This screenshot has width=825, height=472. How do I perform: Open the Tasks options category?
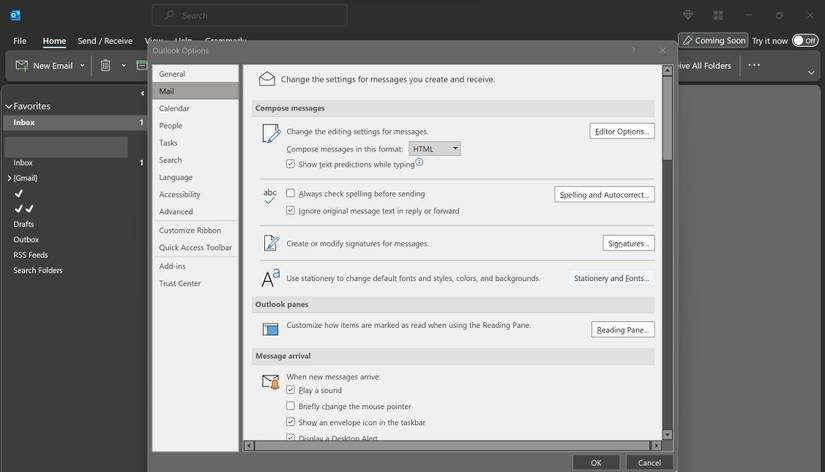pos(195,143)
